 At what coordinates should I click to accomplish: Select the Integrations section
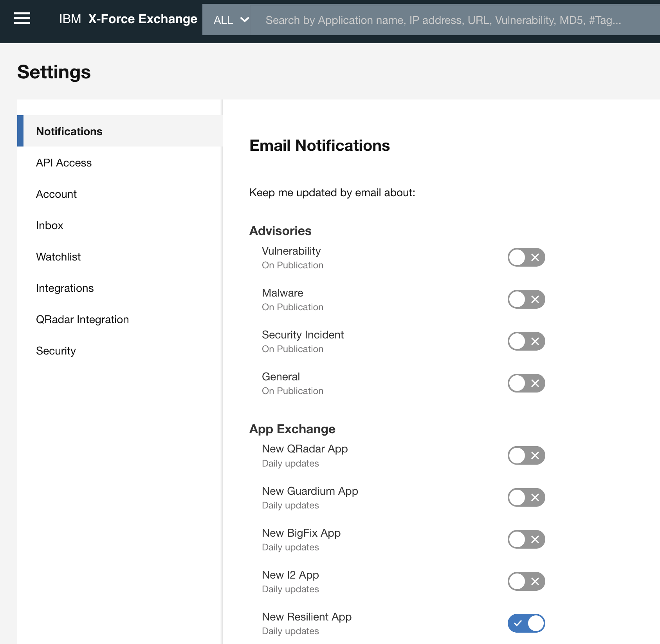(x=65, y=288)
